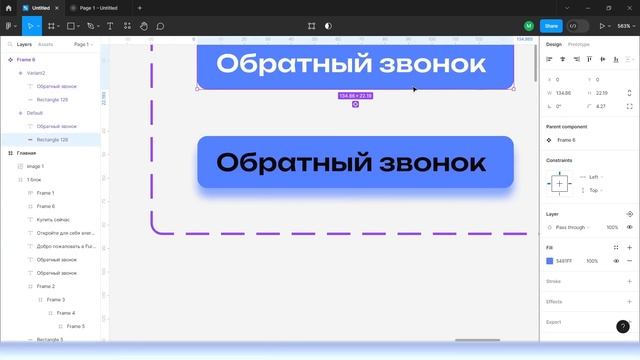Viewport: 640px width, 360px height.
Task: Select the Comment tool
Action: [x=160, y=26]
